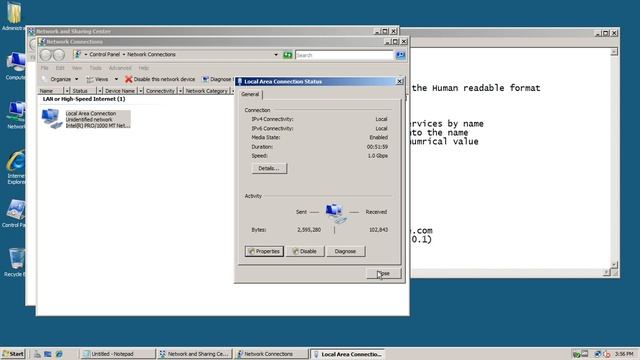Select the Local Area Connection adapter icon

[x=52, y=119]
